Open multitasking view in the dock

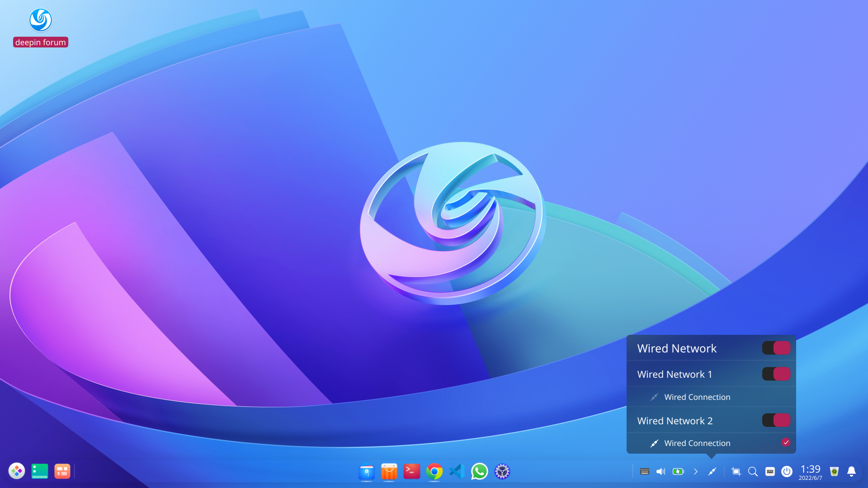[x=62, y=471]
